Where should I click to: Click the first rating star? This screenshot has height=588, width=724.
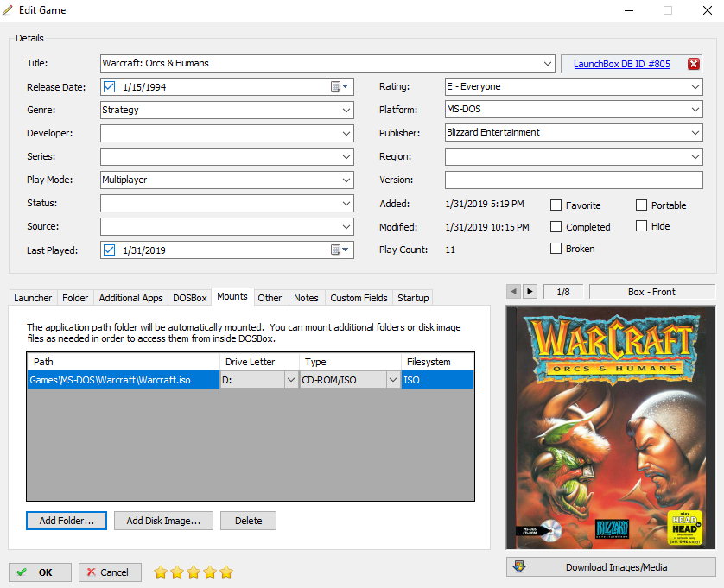tap(161, 572)
